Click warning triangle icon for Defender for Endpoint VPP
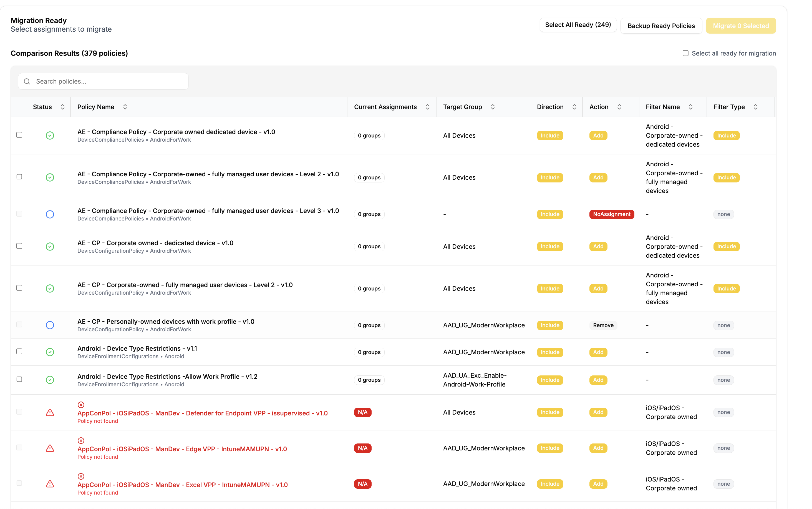Viewport: 812px width, 509px height. [50, 412]
